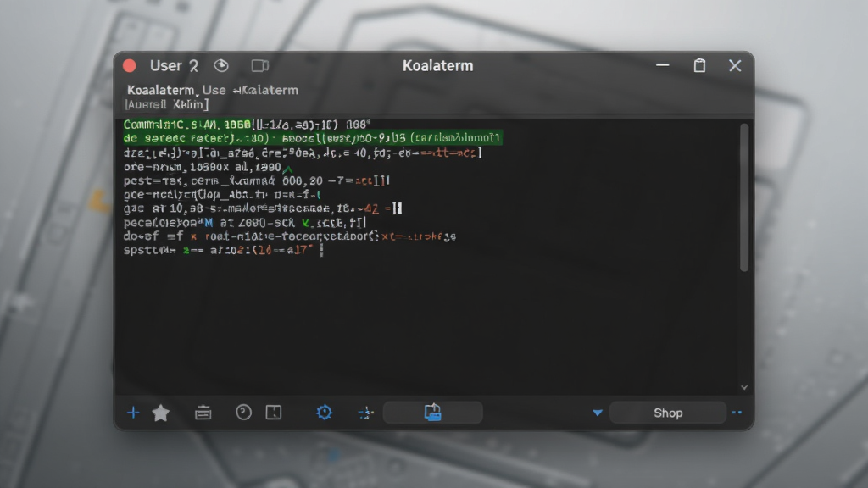
Task: Open the User 2 profile label
Action: (x=174, y=66)
